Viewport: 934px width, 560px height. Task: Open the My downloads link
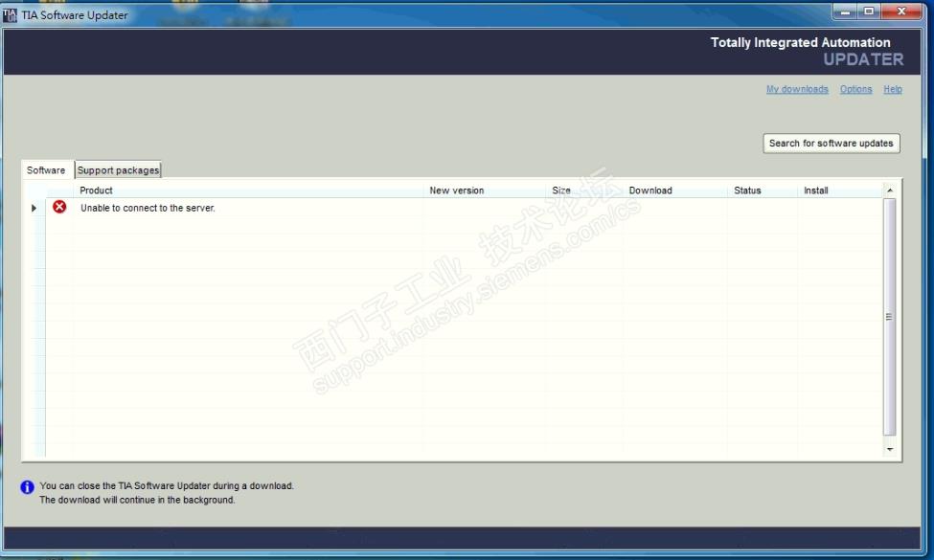click(797, 89)
